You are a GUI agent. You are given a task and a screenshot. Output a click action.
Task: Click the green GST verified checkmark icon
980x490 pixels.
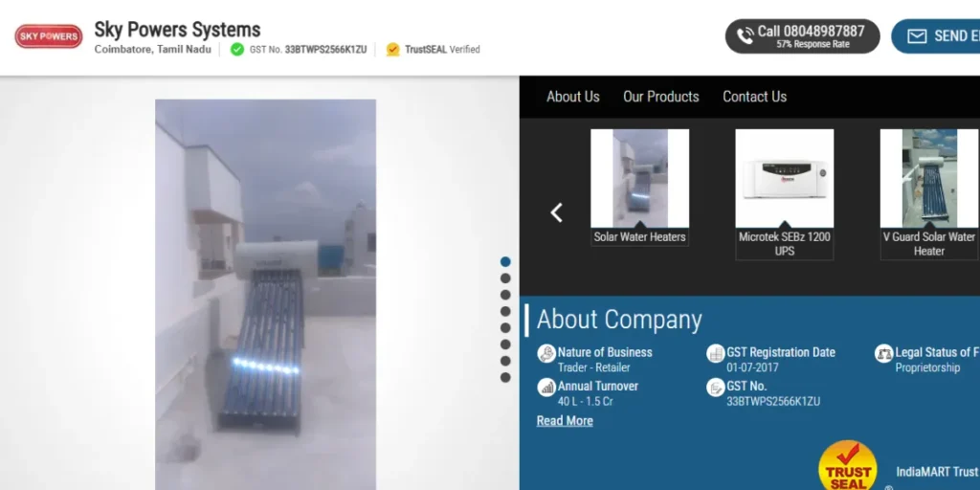click(x=237, y=49)
